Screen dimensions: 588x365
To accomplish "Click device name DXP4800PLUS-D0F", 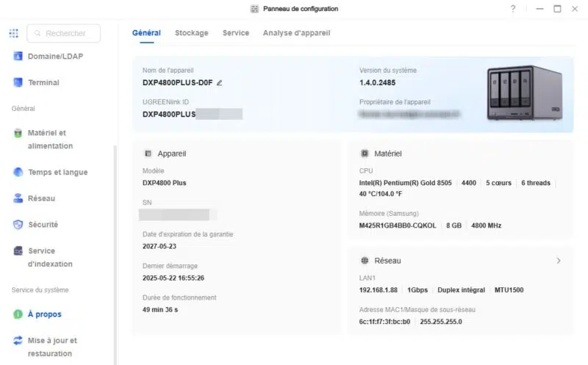I will point(177,83).
